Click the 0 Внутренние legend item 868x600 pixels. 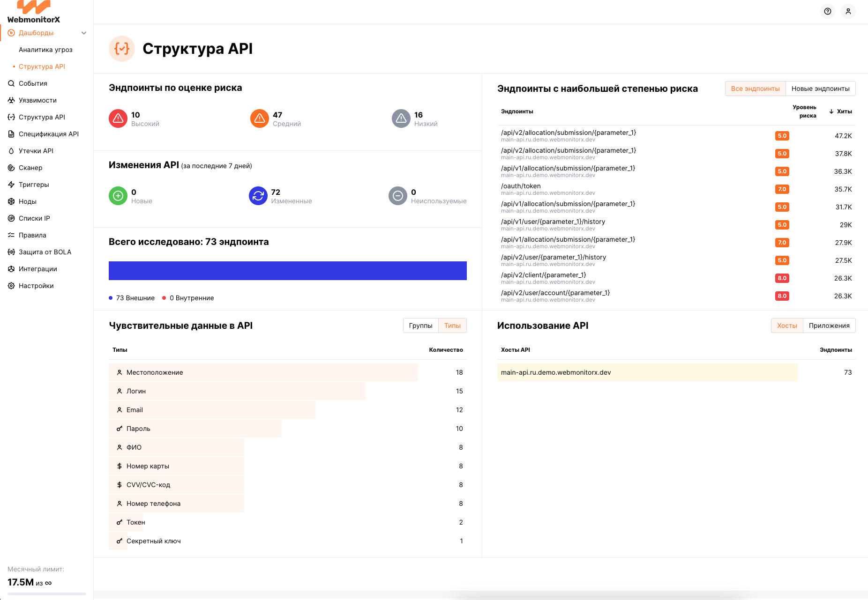[x=188, y=298]
